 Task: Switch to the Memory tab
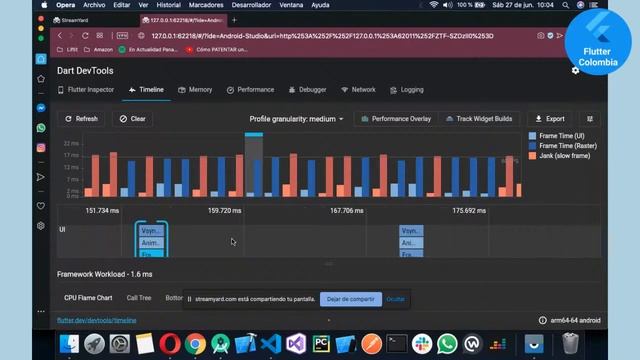point(195,90)
